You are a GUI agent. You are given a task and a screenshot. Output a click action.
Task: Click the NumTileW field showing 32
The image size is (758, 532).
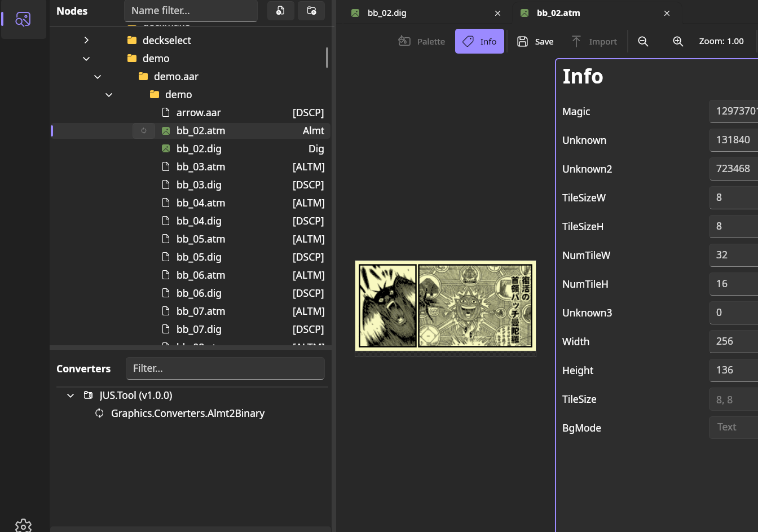pyautogui.click(x=733, y=255)
